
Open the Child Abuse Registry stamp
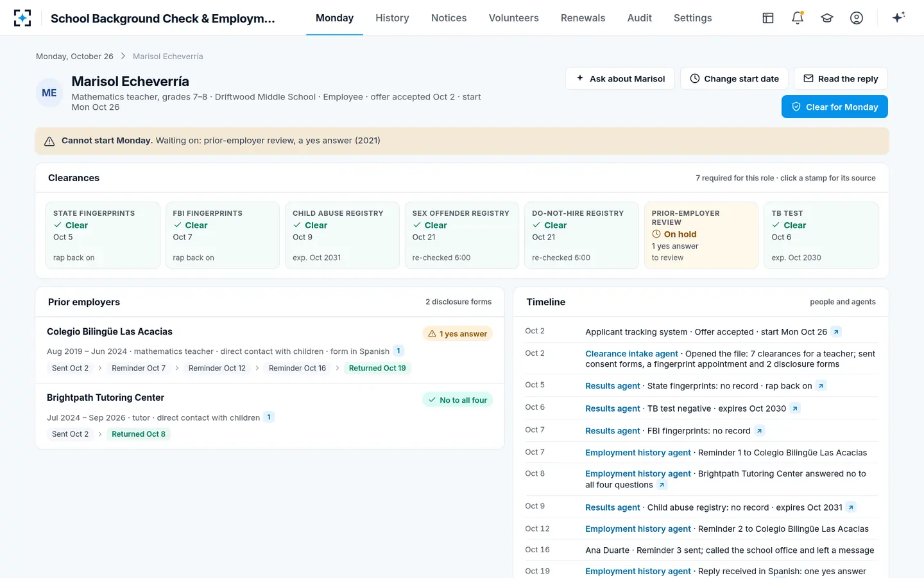(x=342, y=235)
